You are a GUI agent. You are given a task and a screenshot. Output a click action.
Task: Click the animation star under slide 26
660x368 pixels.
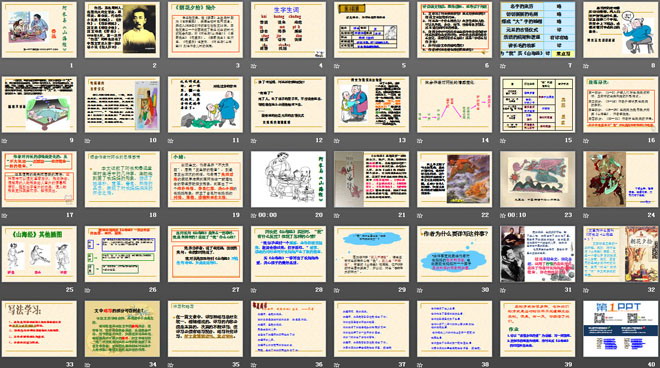tap(87, 290)
